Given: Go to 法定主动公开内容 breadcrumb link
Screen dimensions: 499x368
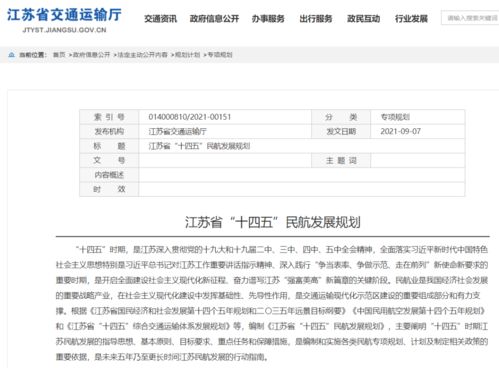Looking at the screenshot, I should click(143, 55).
